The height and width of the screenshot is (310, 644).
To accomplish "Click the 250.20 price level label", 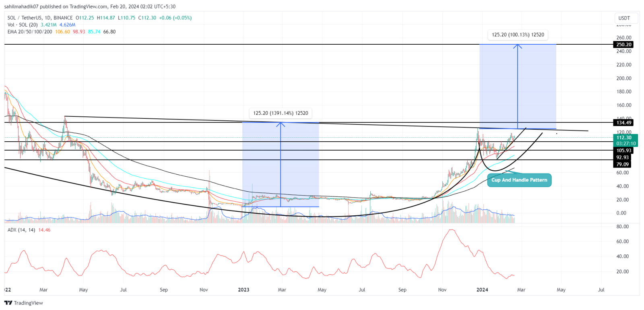I will (623, 44).
